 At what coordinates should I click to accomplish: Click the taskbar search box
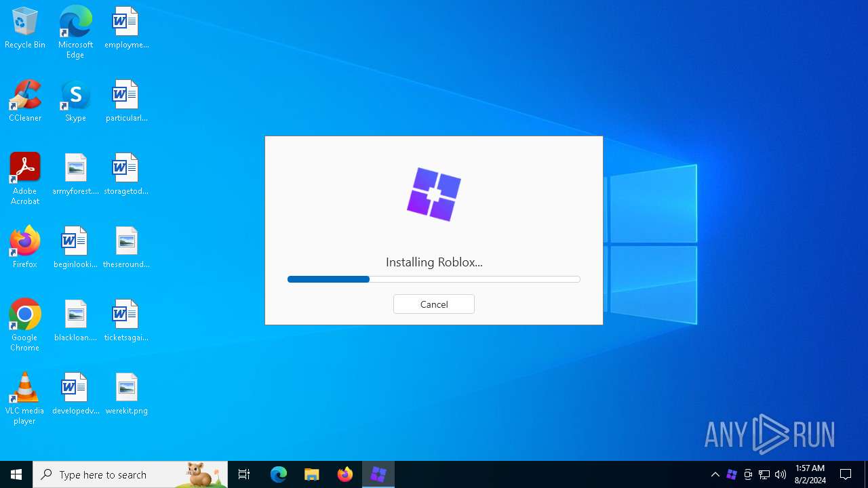(130, 474)
